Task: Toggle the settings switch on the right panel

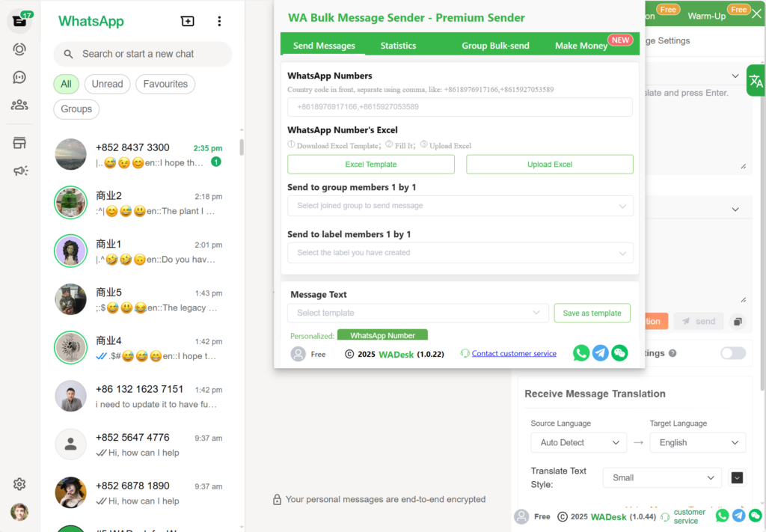Action: pos(733,353)
